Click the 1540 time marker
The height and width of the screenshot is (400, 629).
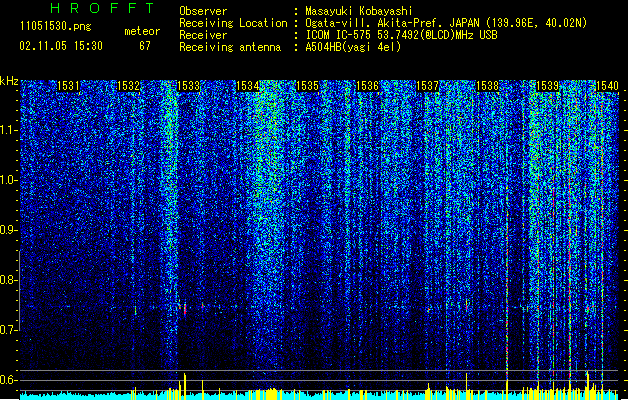point(607,86)
